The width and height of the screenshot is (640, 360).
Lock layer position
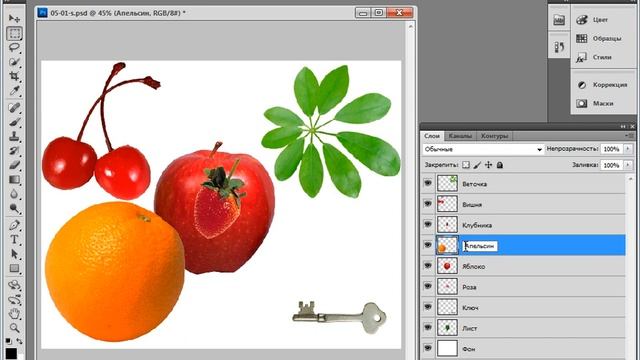pos(489,165)
